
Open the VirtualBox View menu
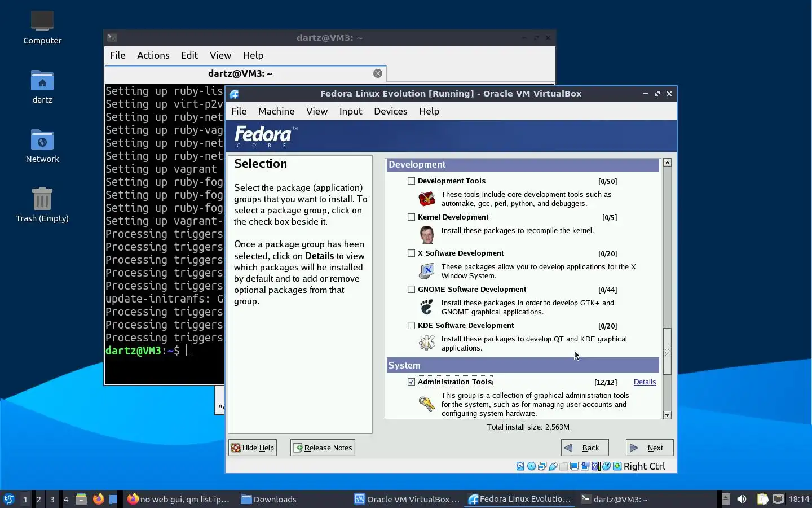pyautogui.click(x=317, y=111)
